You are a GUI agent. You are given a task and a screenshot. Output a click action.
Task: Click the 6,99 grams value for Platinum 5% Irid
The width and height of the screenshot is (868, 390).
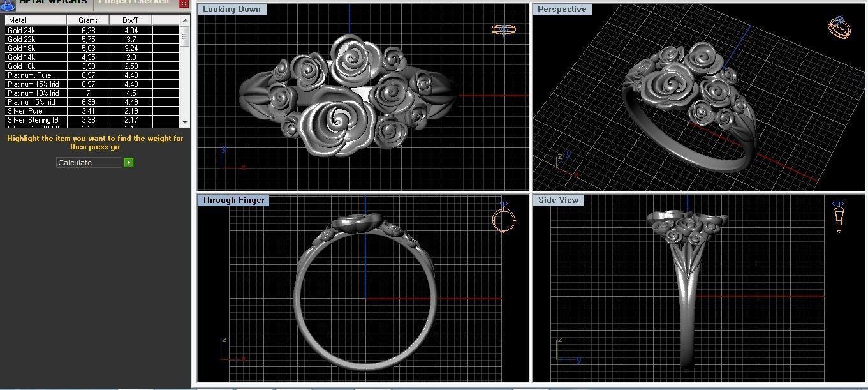[x=89, y=102]
